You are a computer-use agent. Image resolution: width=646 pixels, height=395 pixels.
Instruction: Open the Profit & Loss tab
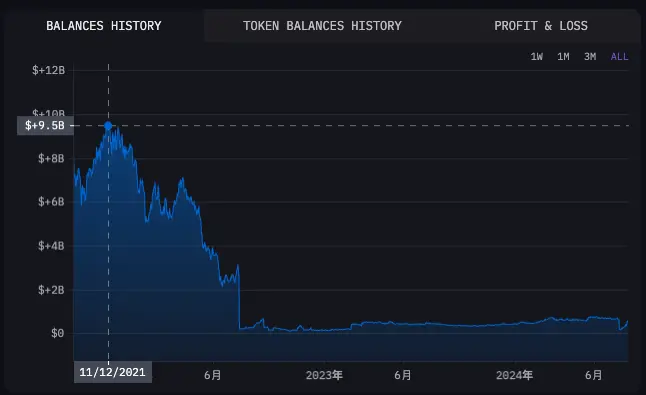(541, 26)
